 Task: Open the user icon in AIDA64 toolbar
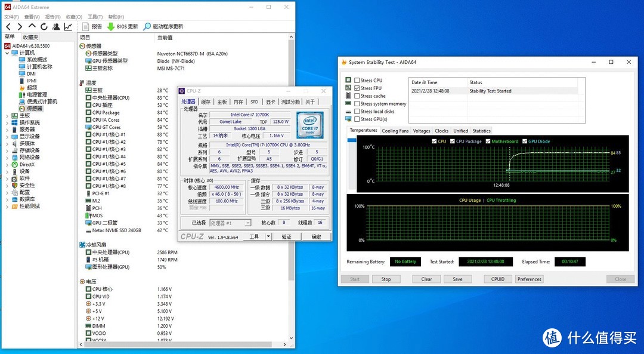[x=56, y=27]
